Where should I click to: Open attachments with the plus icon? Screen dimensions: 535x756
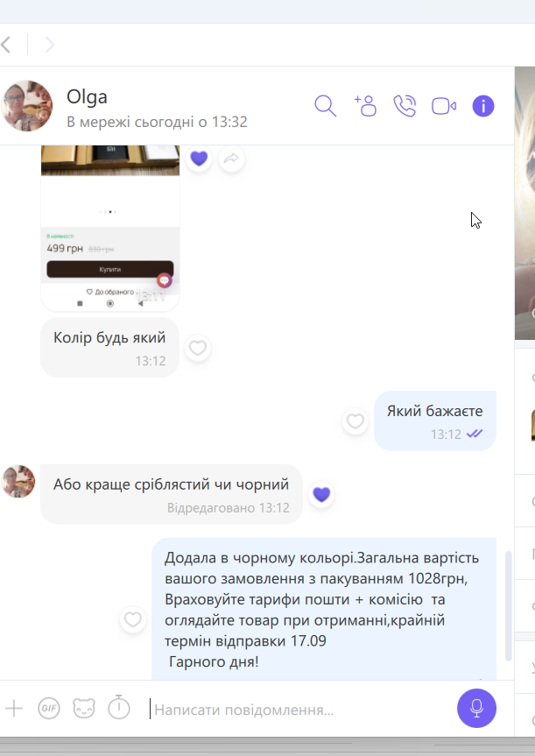coord(14,709)
